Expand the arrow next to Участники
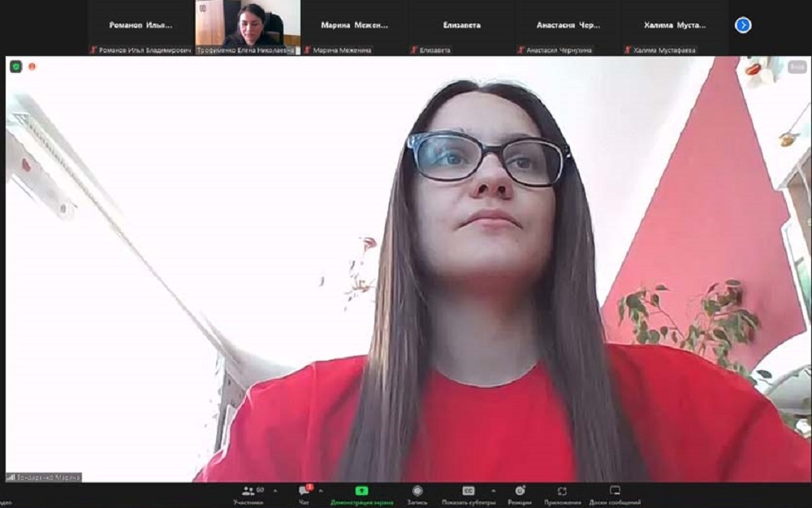This screenshot has height=508, width=812. point(274,491)
